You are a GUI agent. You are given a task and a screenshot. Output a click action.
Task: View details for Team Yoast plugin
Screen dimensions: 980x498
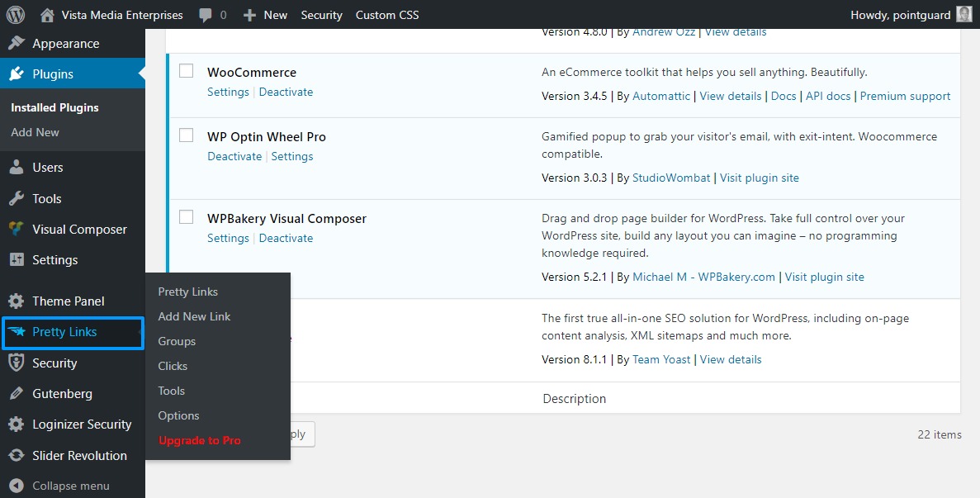click(x=731, y=359)
